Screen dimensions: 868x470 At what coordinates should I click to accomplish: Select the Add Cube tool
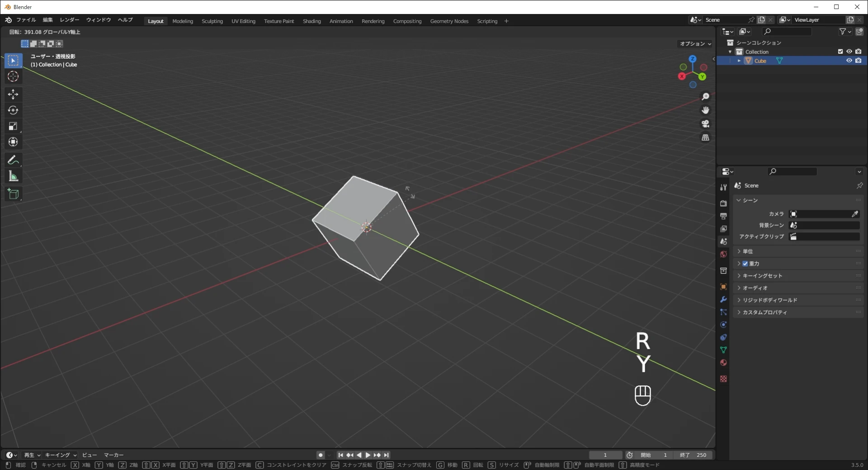pos(13,194)
